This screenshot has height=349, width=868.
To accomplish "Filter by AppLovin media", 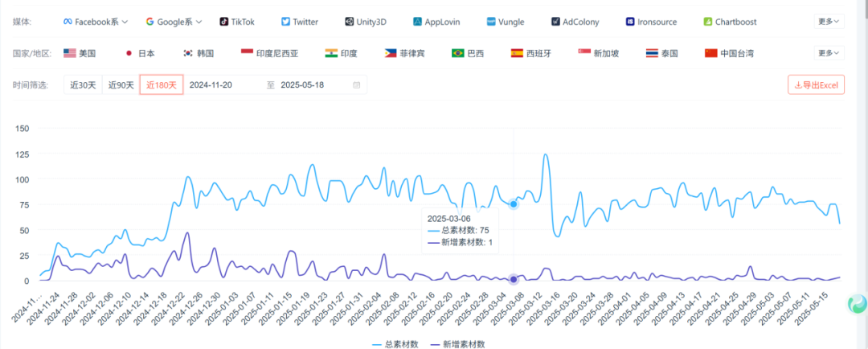I will (x=436, y=23).
